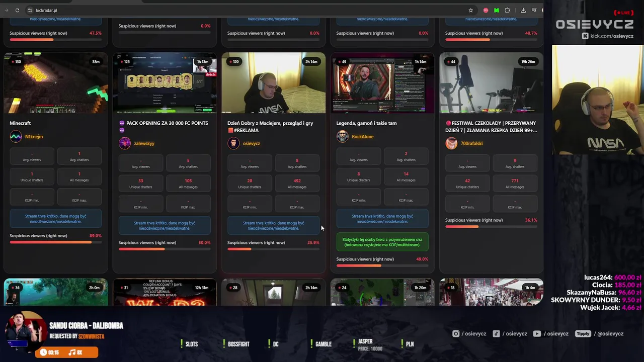Click the Kick logo beside kick.com/osievycz

[585, 36]
